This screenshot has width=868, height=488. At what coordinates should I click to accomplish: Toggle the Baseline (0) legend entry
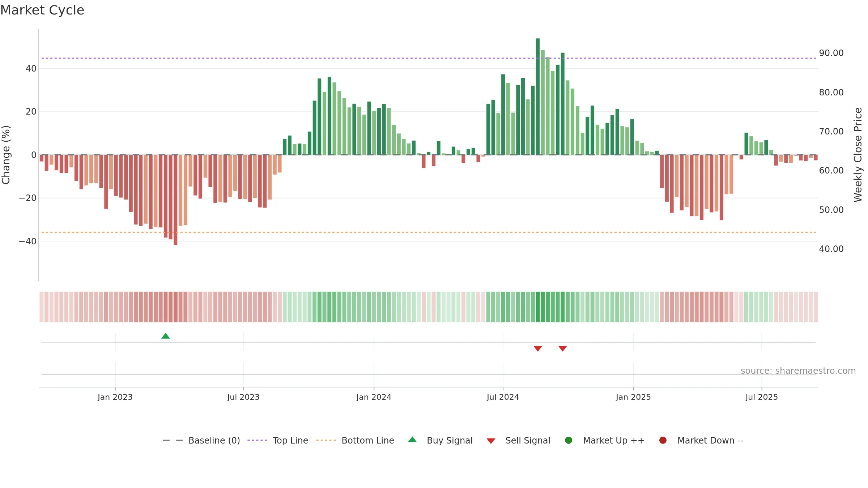tap(201, 440)
